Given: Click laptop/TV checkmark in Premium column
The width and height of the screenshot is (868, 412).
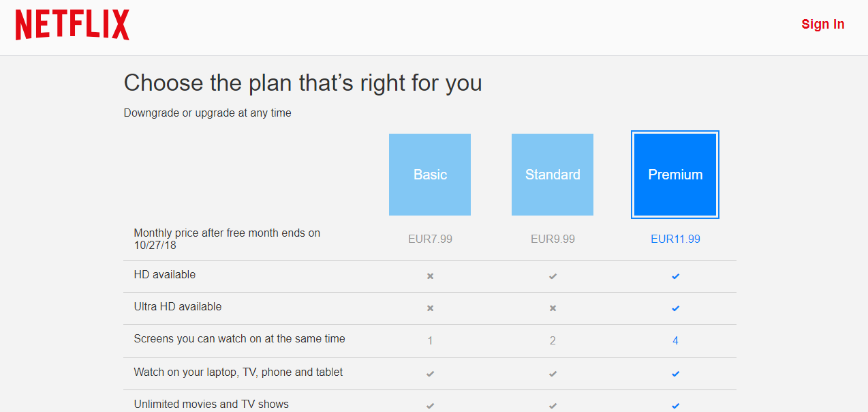Looking at the screenshot, I should 675,374.
